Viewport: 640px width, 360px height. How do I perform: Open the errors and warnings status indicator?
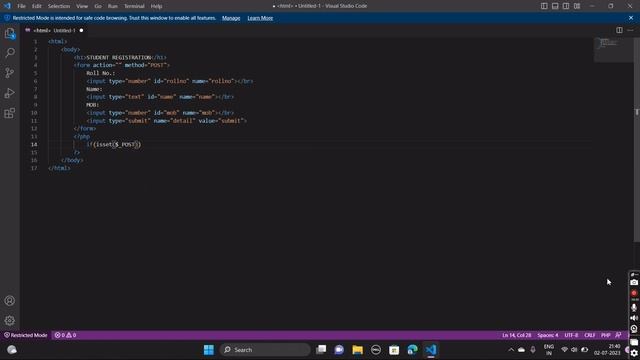coord(65,335)
